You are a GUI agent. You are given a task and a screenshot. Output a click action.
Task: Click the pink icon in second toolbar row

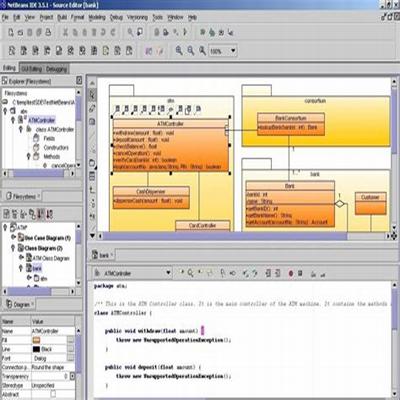pyautogui.click(x=149, y=51)
